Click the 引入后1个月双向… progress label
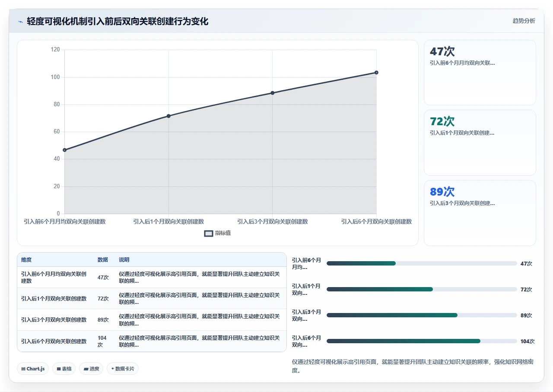Image resolution: width=553 pixels, height=392 pixels. tap(307, 289)
